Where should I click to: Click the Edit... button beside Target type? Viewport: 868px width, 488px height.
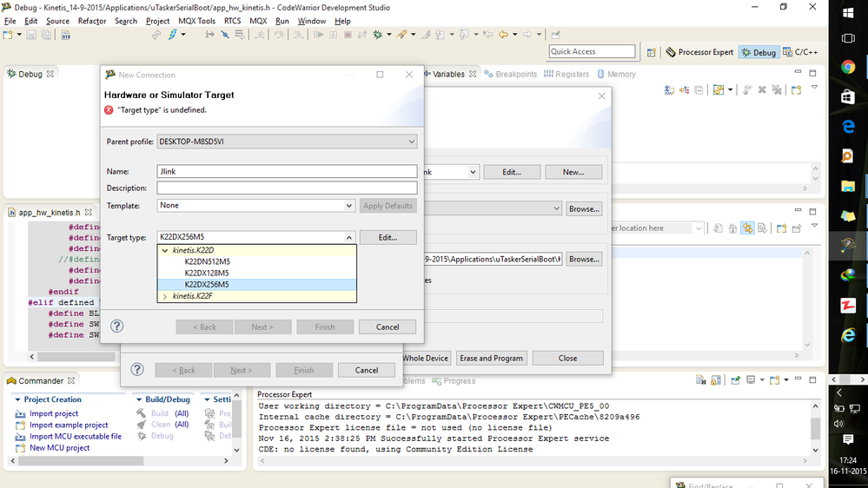[388, 237]
